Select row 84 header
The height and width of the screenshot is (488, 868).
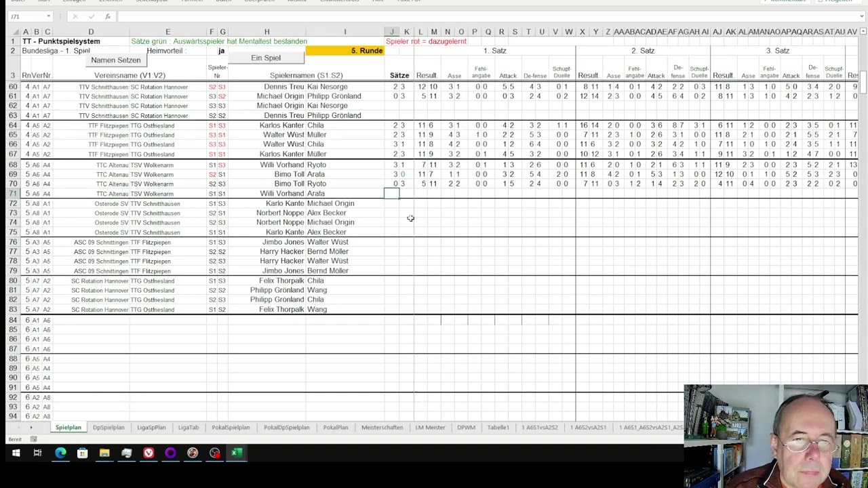pos(12,320)
